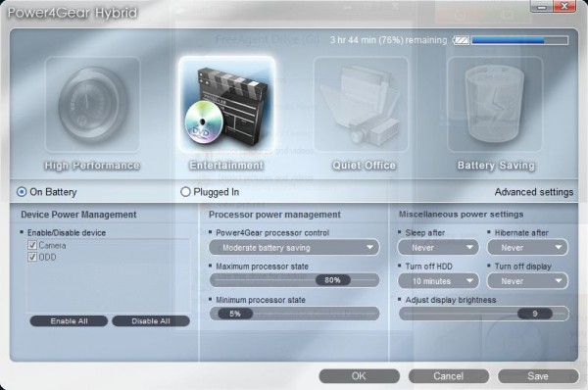Click the Maximum processor state 80% slider handle
Viewport: 588px width, 390px height.
pos(332,280)
